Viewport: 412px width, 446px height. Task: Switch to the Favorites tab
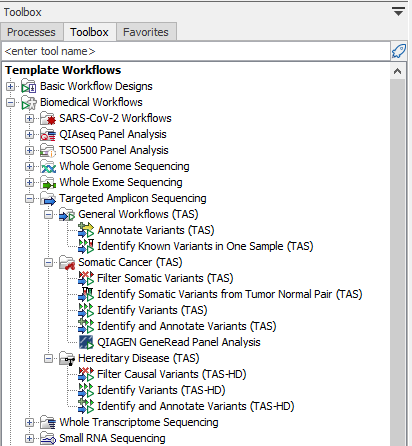146,32
